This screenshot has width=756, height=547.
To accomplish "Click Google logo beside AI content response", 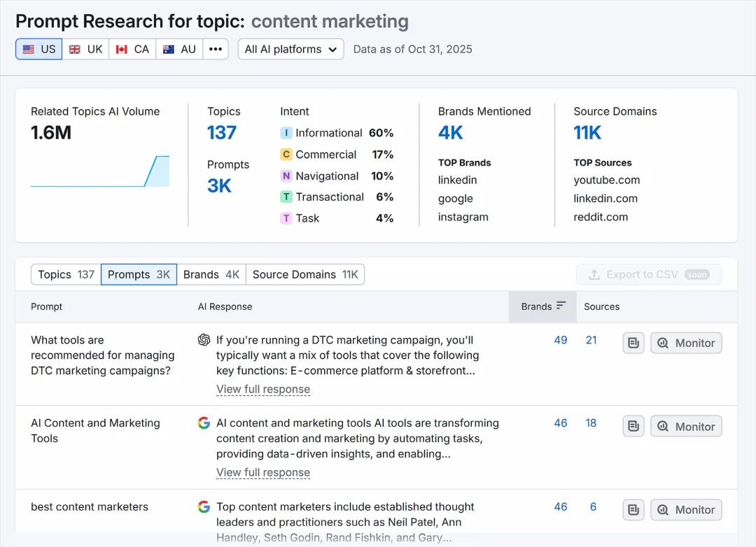I will [204, 423].
